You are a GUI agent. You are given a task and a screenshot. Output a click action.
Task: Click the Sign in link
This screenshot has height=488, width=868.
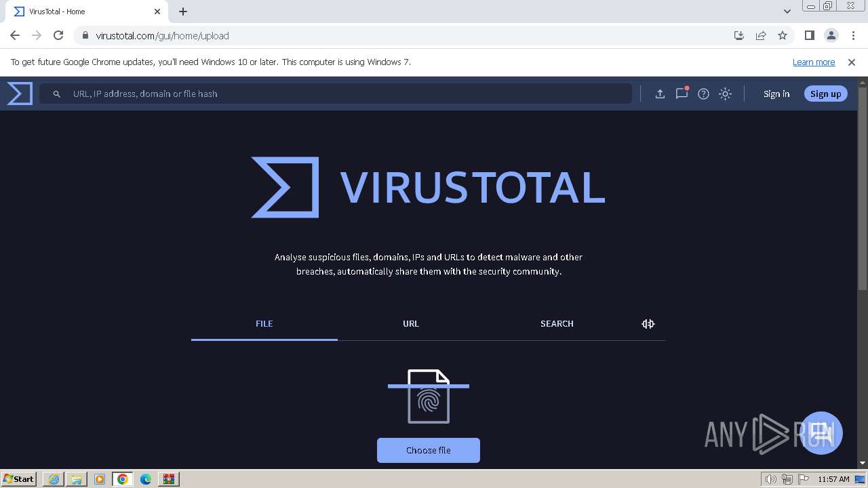click(776, 94)
